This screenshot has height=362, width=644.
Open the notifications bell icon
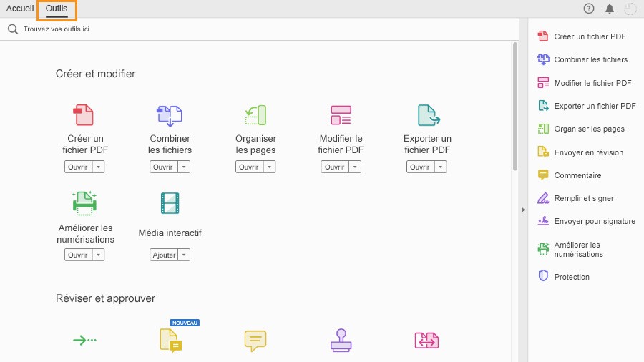[x=610, y=9]
